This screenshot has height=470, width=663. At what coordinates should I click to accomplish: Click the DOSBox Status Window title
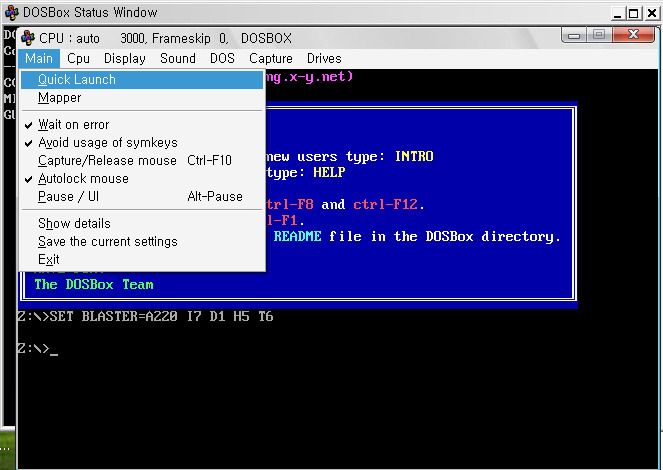coord(90,13)
